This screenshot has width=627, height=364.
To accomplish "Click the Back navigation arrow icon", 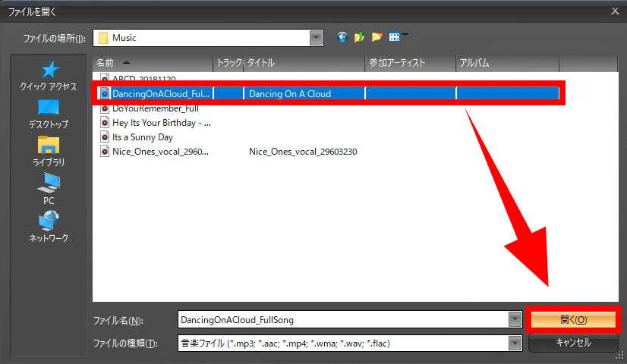I will tap(342, 36).
